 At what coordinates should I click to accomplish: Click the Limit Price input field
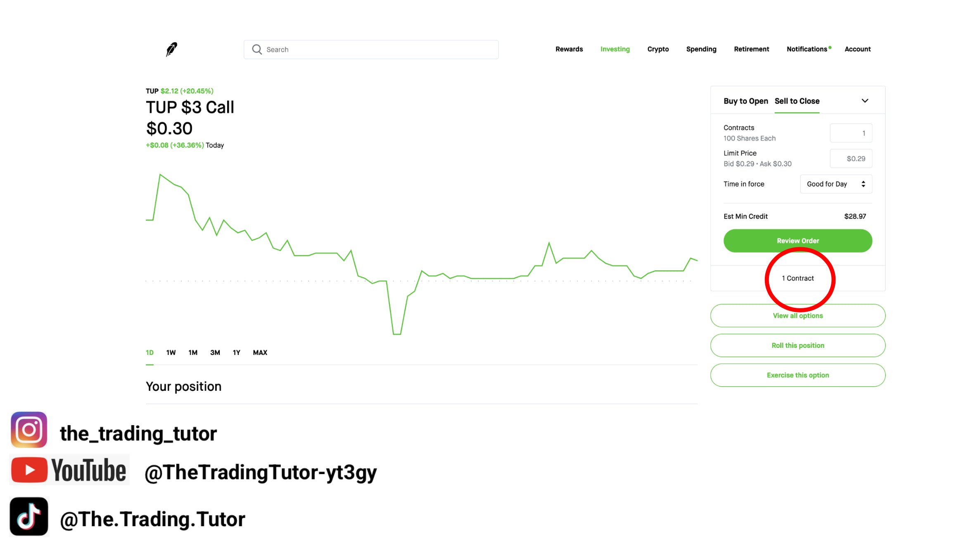click(851, 158)
